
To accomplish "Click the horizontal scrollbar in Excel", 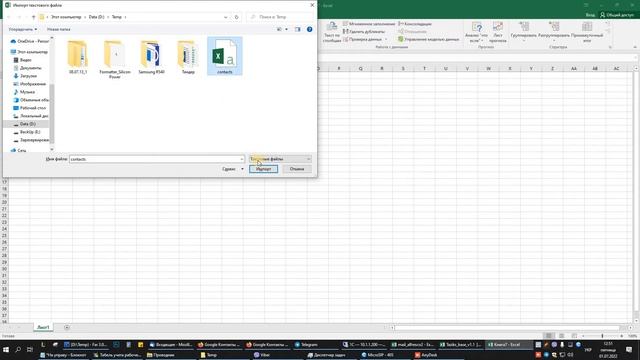I will point(507,327).
